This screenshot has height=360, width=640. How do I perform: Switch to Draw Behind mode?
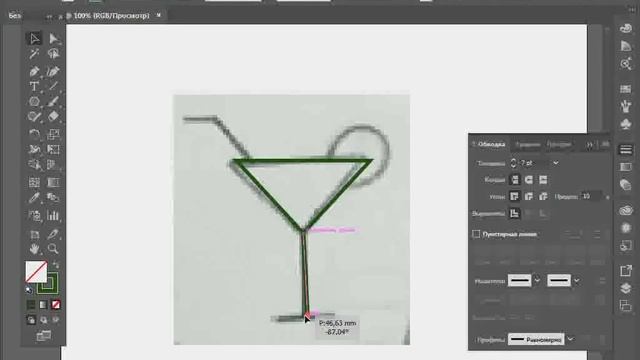coord(43,320)
